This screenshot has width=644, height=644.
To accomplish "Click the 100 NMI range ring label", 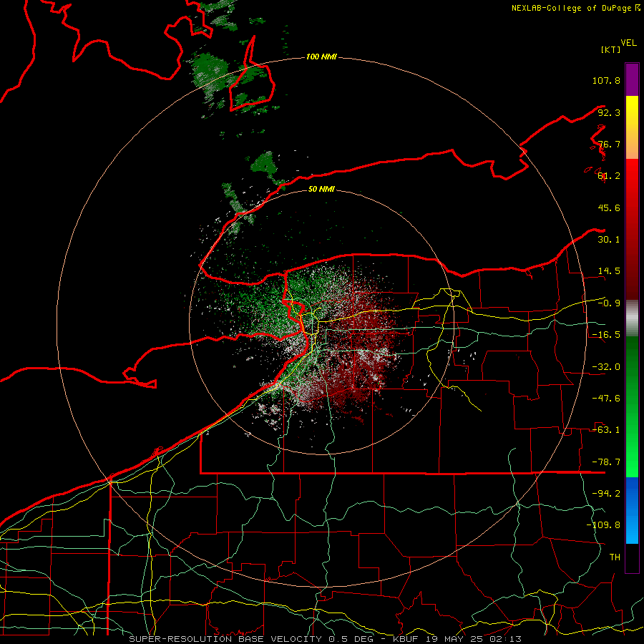I will coord(321,57).
